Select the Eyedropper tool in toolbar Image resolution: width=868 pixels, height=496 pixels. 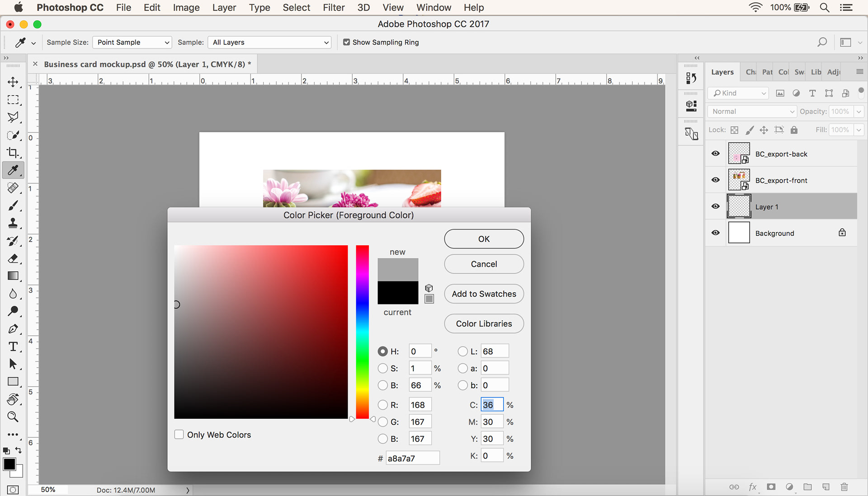(13, 170)
